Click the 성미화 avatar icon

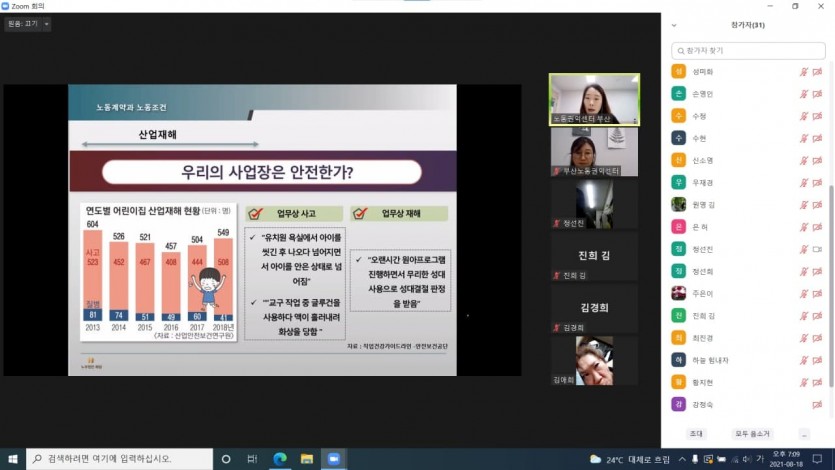[x=678, y=71]
